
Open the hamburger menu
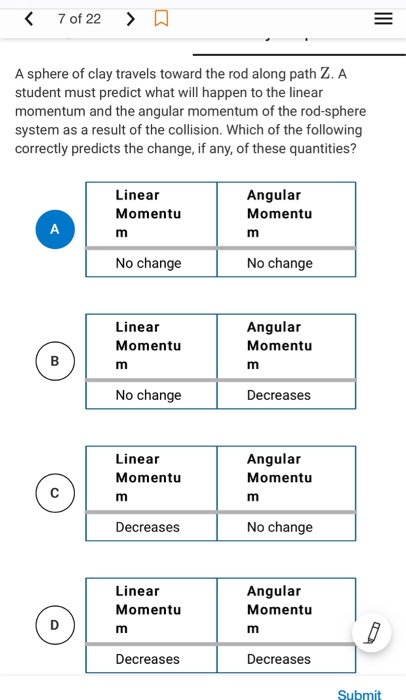click(383, 19)
